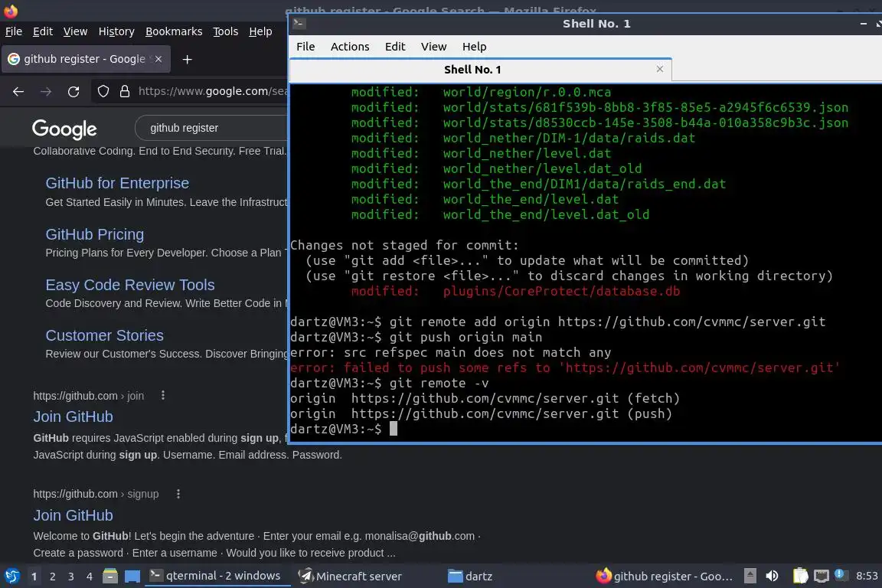Click the removable media eject tray icon

(750, 576)
